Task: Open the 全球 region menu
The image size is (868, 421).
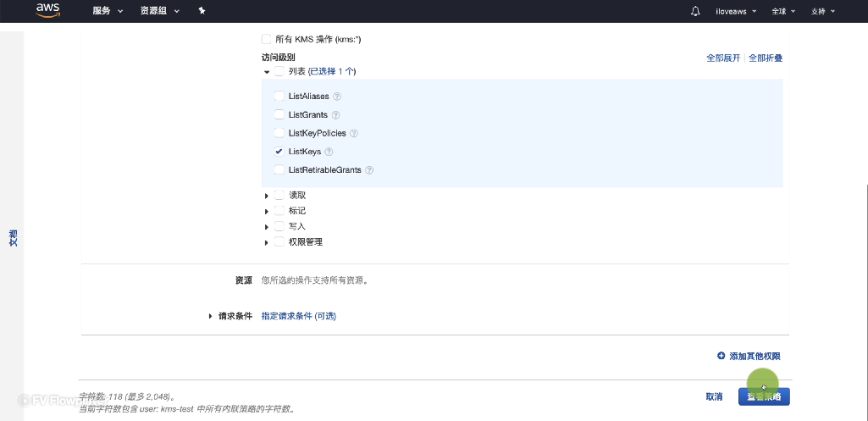Action: [x=783, y=11]
